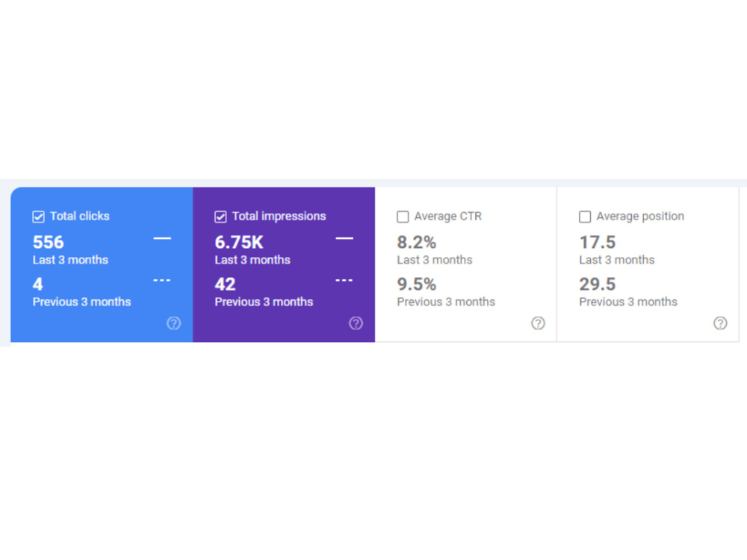Click the 6.75K impressions value

[239, 243]
